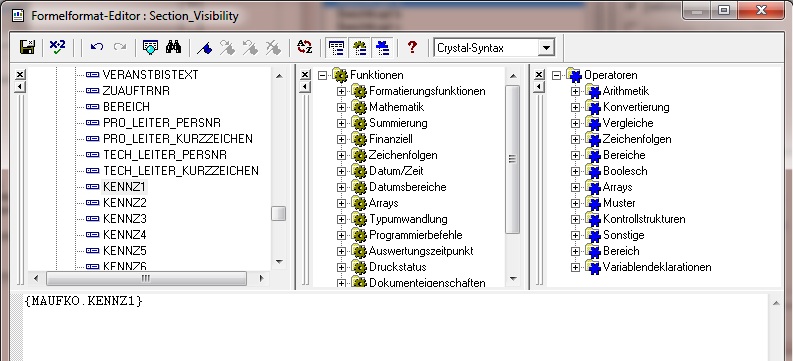
Task: Click the gear icon beside Mathematik
Action: (x=359, y=107)
